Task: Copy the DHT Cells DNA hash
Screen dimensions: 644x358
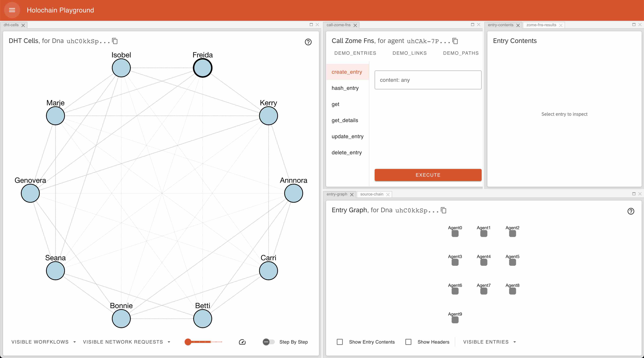Action: pos(115,41)
